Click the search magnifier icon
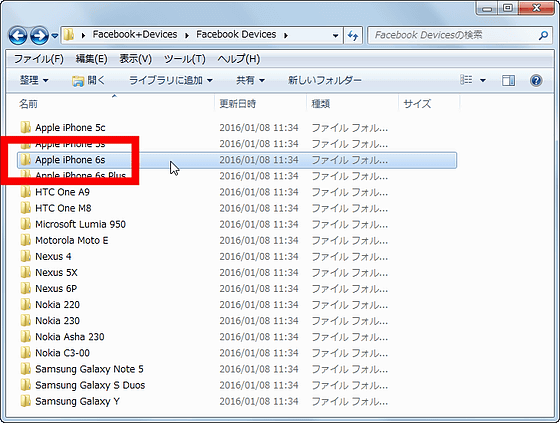 543,35
